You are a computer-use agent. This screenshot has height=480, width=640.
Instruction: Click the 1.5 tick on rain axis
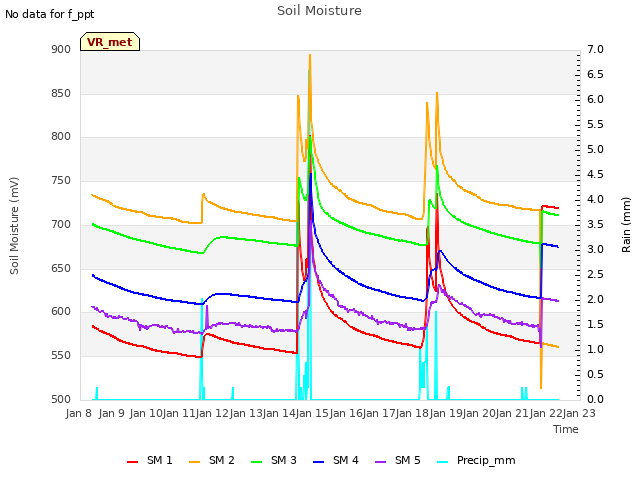click(595, 324)
